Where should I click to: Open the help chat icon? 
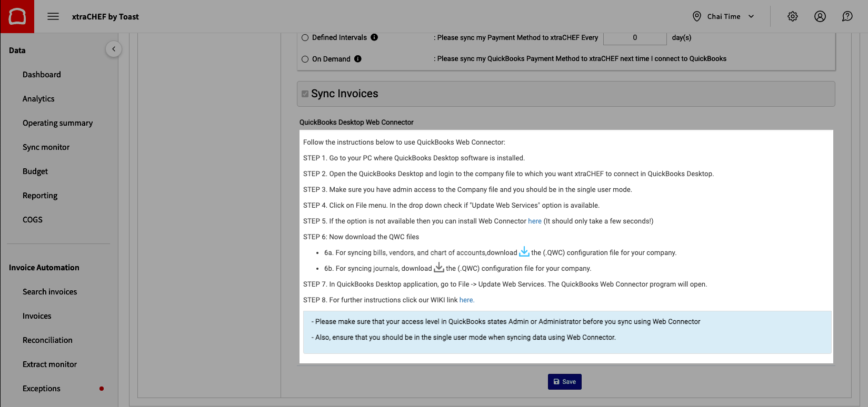pos(847,16)
